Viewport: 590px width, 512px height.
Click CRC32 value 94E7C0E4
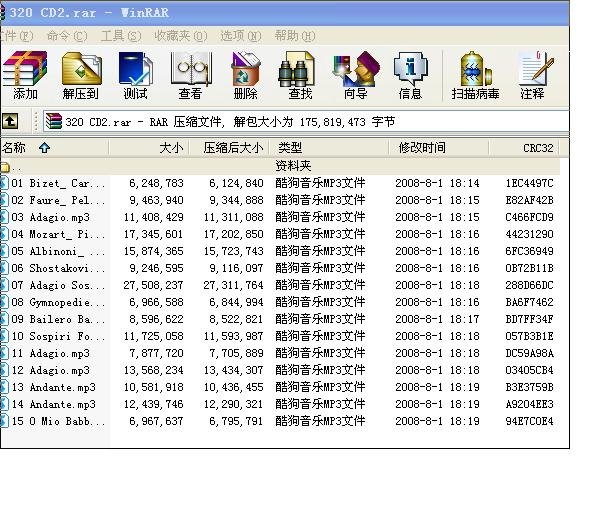529,421
